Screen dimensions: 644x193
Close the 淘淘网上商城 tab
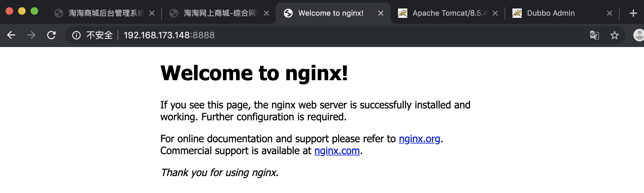click(266, 13)
